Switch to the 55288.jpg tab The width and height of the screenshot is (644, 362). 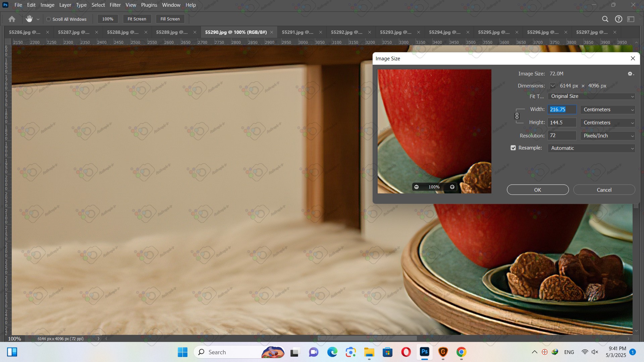tap(123, 32)
